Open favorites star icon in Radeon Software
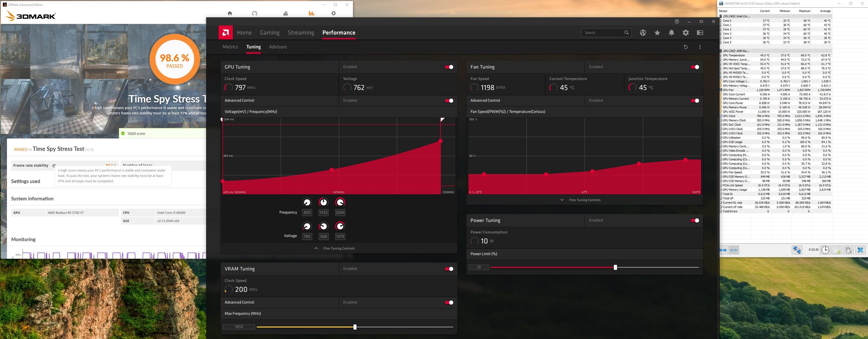 point(657,33)
